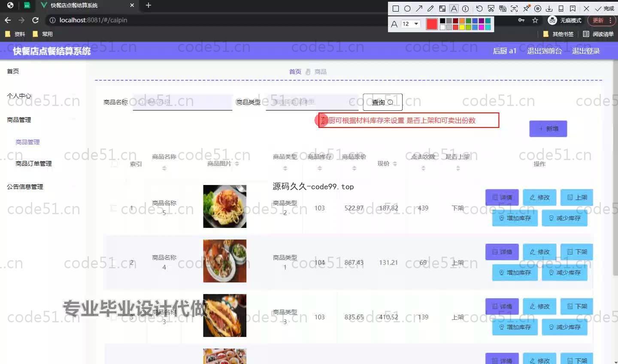Image resolution: width=618 pixels, height=364 pixels.
Task: Sort table by 商品名称 column arrows
Action: tap(164, 168)
